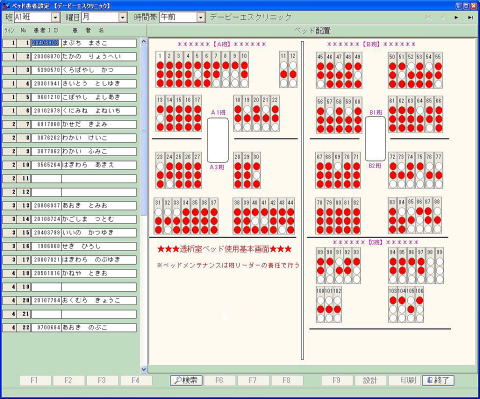The height and width of the screenshot is (399, 480).
Task: Click the next record arrow icon
Action: point(456,17)
